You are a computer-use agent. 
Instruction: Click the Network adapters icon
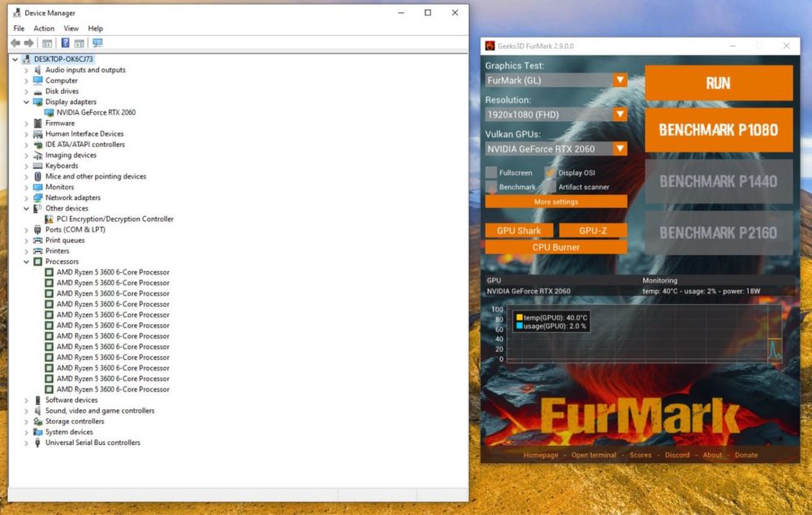coord(37,197)
